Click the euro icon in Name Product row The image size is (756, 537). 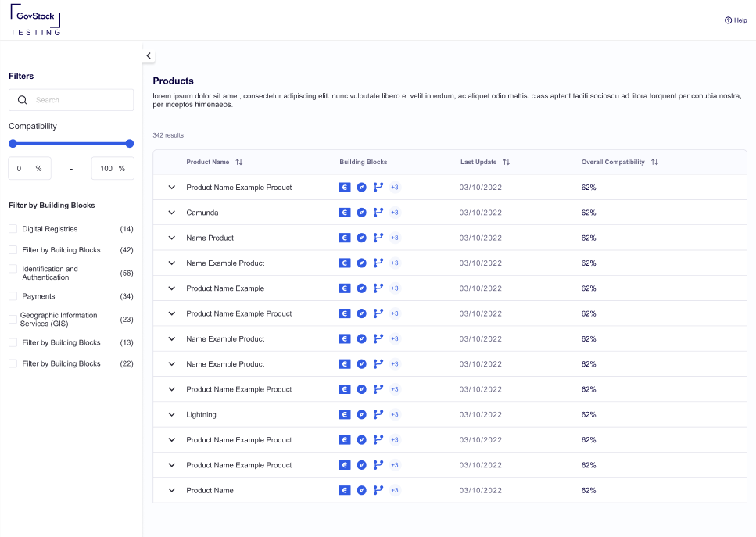(344, 238)
